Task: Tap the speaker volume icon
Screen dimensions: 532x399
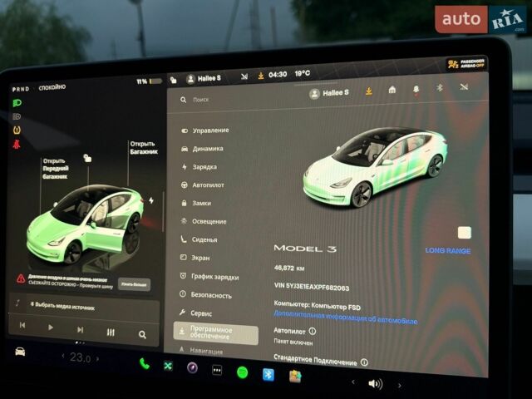Action: [x=375, y=384]
